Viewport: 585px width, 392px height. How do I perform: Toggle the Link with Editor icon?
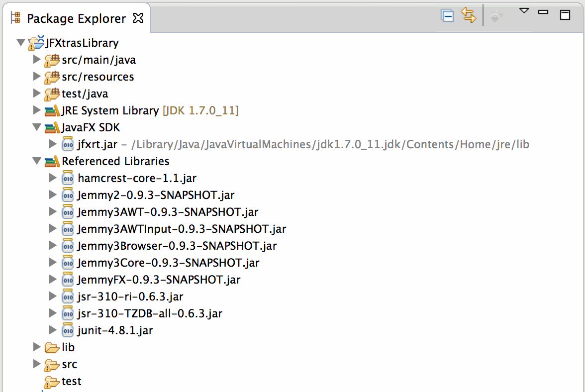tap(468, 16)
